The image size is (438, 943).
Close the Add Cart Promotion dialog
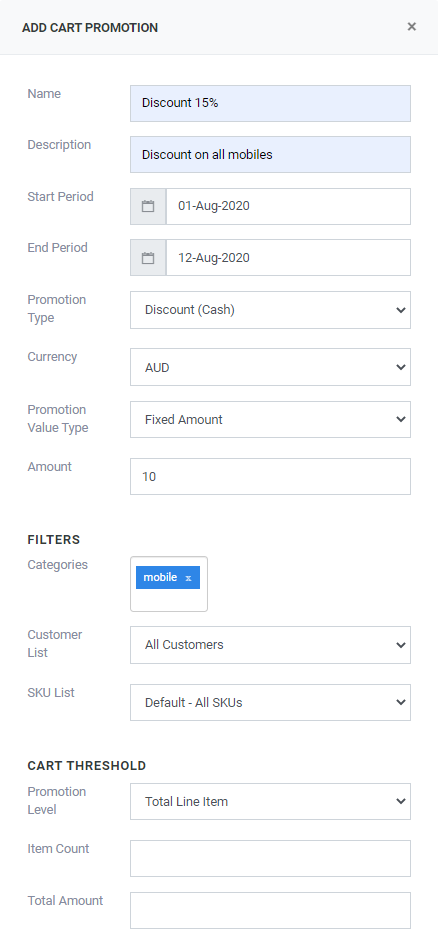click(x=412, y=26)
